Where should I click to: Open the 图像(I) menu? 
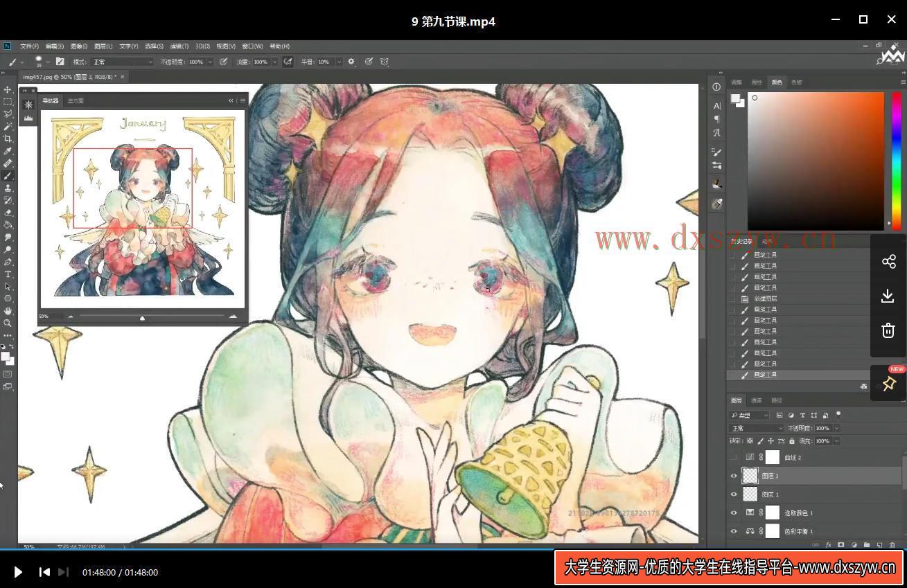(78, 46)
